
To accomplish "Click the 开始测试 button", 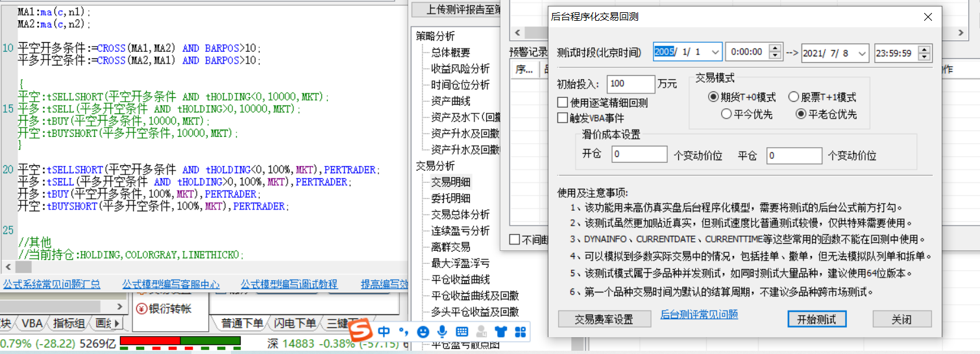I will [816, 320].
